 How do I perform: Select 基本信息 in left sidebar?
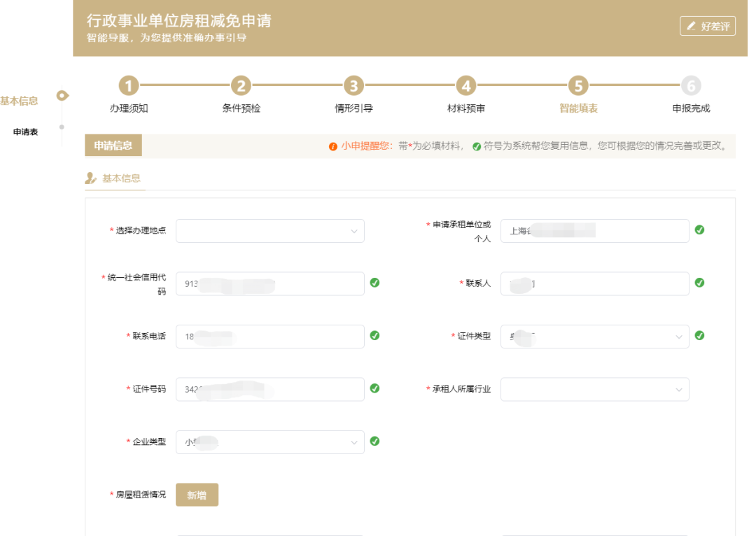click(x=19, y=101)
